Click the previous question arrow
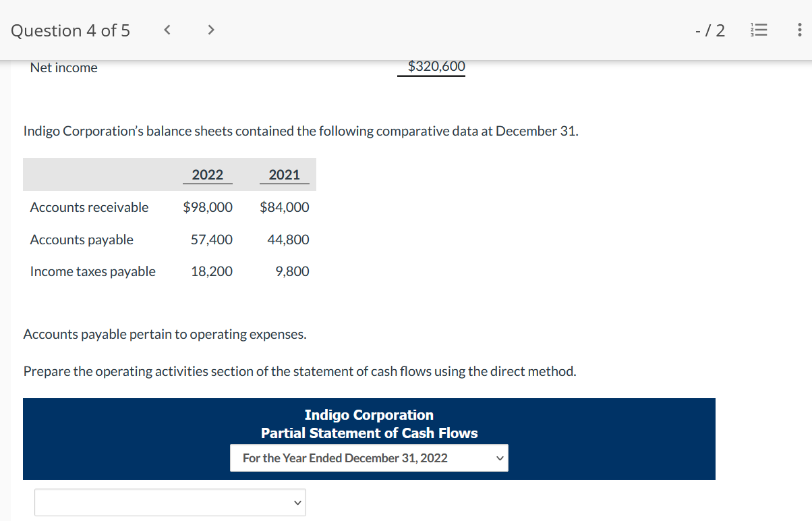This screenshot has height=521, width=812. click(x=167, y=30)
